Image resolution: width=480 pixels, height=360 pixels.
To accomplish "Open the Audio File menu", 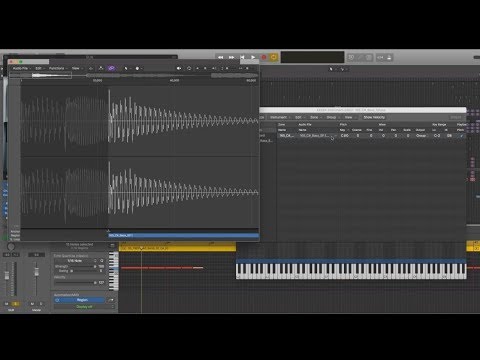I will [21, 68].
